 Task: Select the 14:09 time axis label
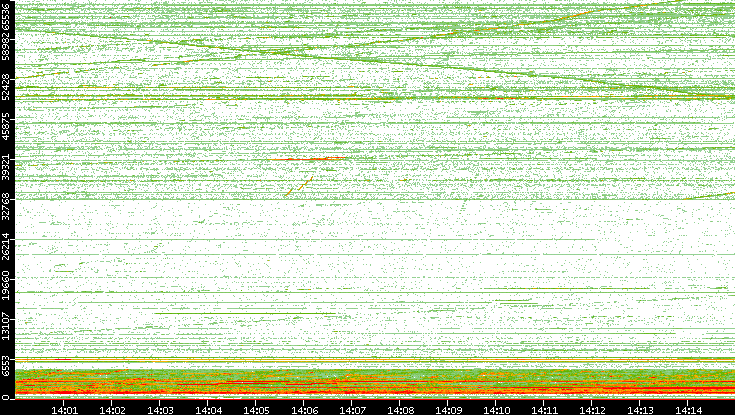coord(448,410)
